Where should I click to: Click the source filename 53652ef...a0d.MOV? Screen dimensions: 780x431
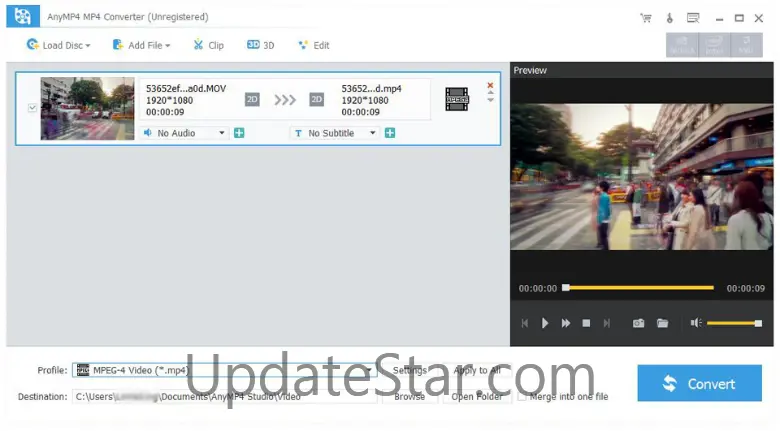(x=186, y=89)
